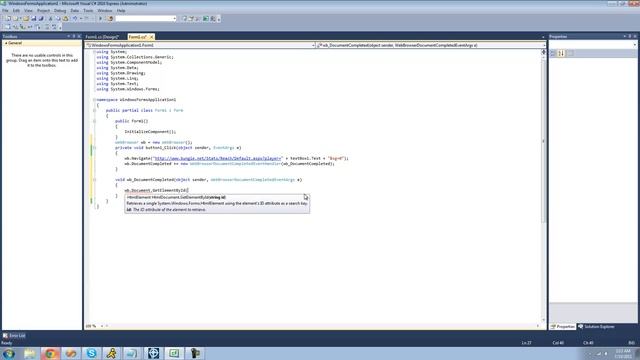Close the Form1.cs tab

[151, 37]
